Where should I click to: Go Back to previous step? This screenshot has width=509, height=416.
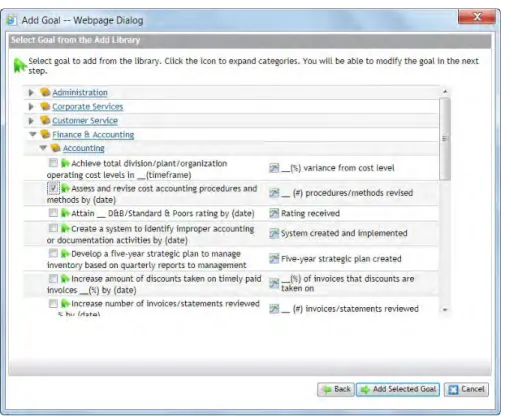[336, 389]
